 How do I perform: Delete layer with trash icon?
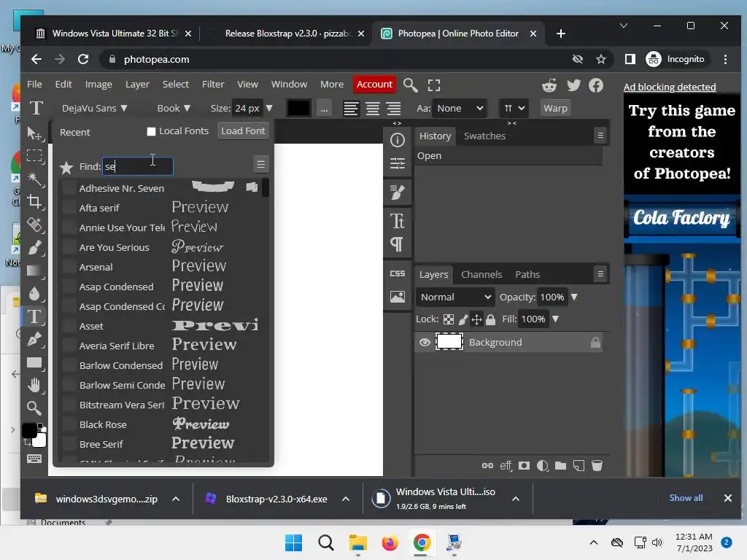tap(597, 465)
